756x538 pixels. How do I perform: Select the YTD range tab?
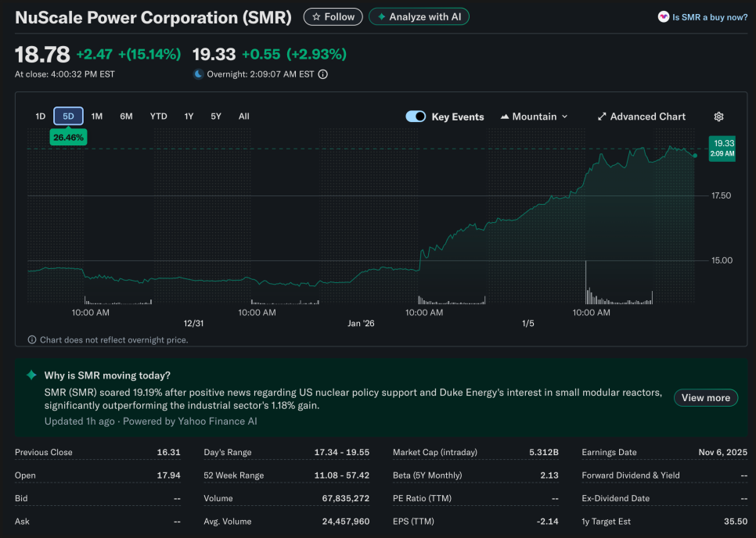tap(158, 117)
